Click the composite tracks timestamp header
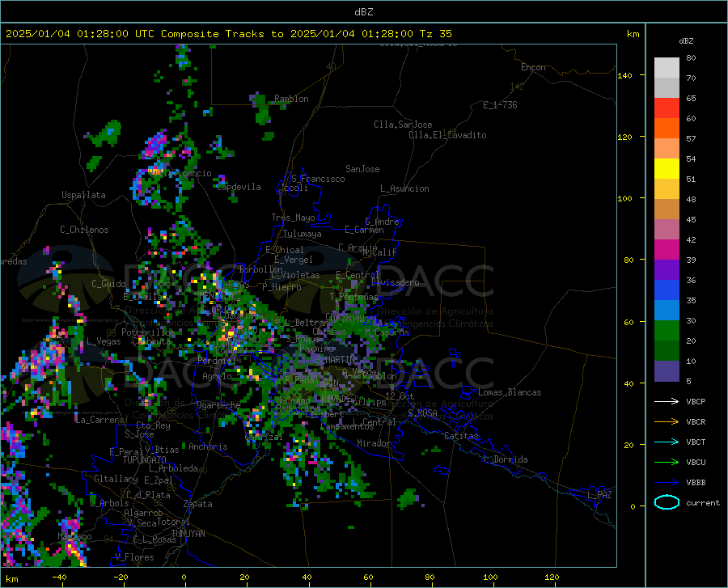 click(x=229, y=34)
